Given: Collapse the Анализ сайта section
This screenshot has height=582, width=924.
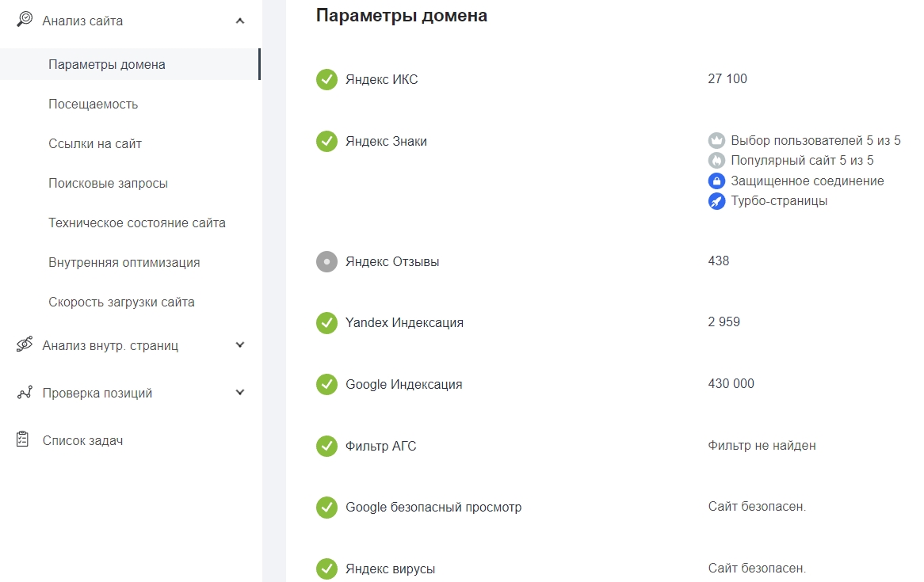Looking at the screenshot, I should pos(240,21).
